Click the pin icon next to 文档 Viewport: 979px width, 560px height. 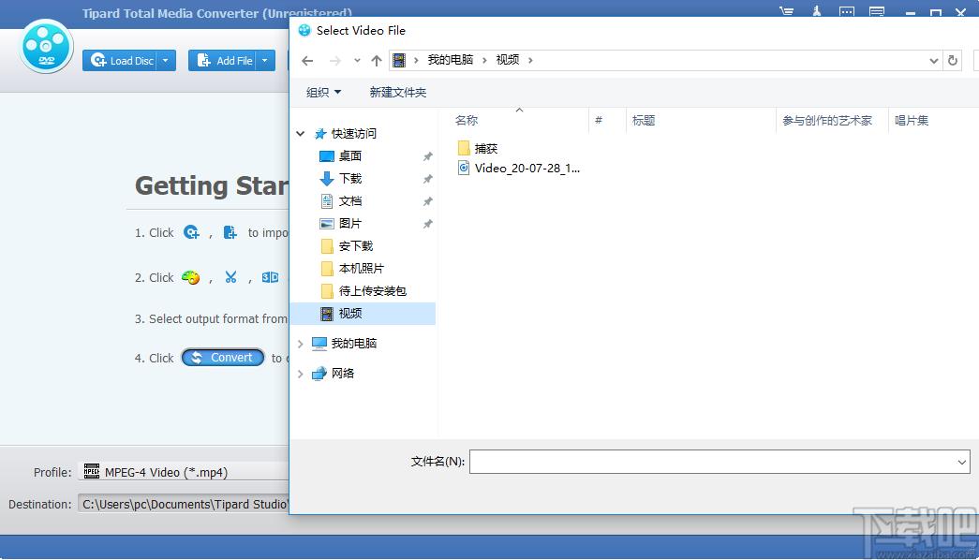[x=428, y=201]
